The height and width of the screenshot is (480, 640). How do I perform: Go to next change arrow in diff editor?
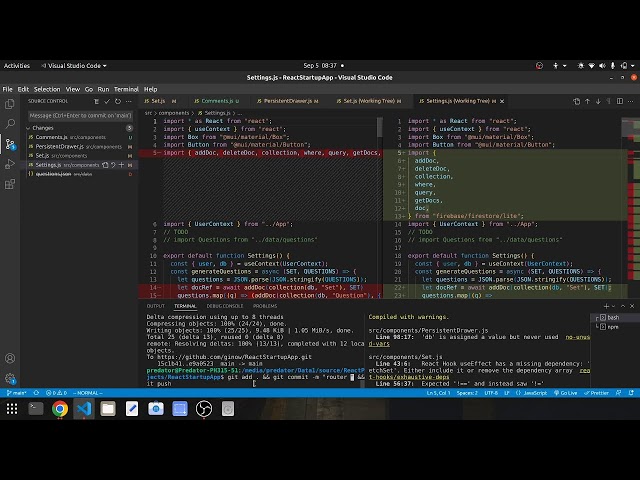tap(598, 101)
